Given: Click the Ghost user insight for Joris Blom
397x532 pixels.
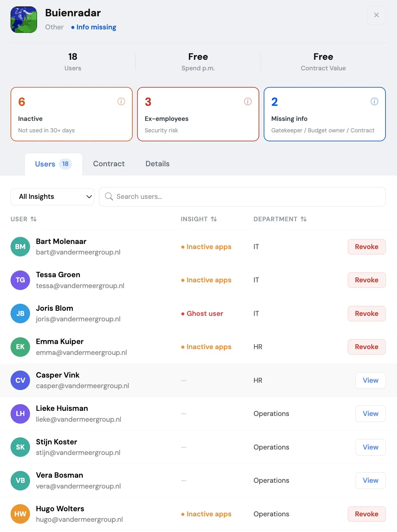Looking at the screenshot, I should pos(202,314).
